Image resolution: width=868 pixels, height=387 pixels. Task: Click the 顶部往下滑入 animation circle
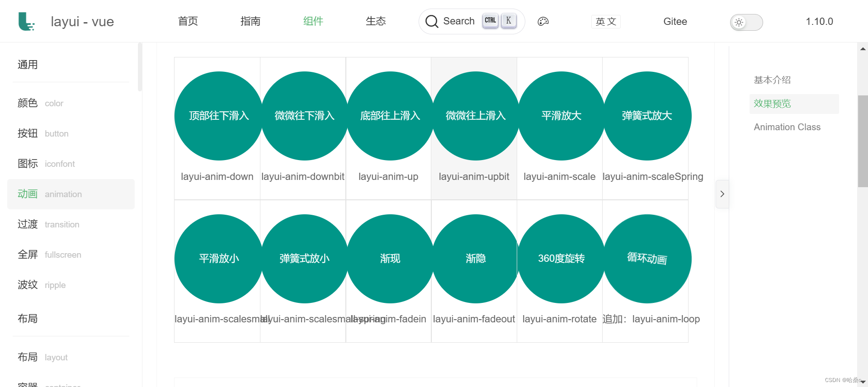[x=219, y=116]
